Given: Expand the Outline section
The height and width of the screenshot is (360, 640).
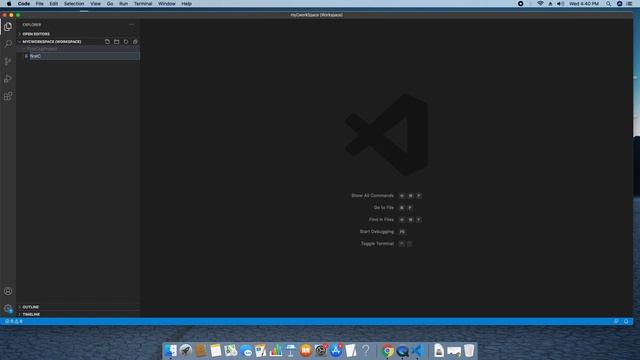Looking at the screenshot, I should (78, 307).
